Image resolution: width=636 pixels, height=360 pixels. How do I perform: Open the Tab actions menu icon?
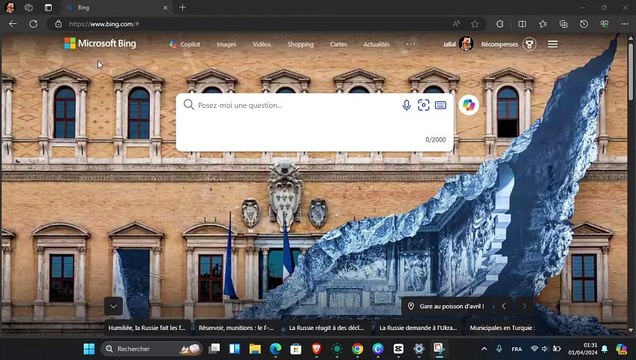[x=48, y=7]
